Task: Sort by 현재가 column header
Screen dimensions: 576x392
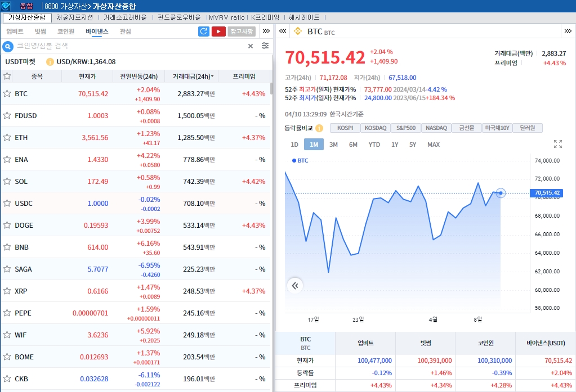Action: tap(87, 76)
